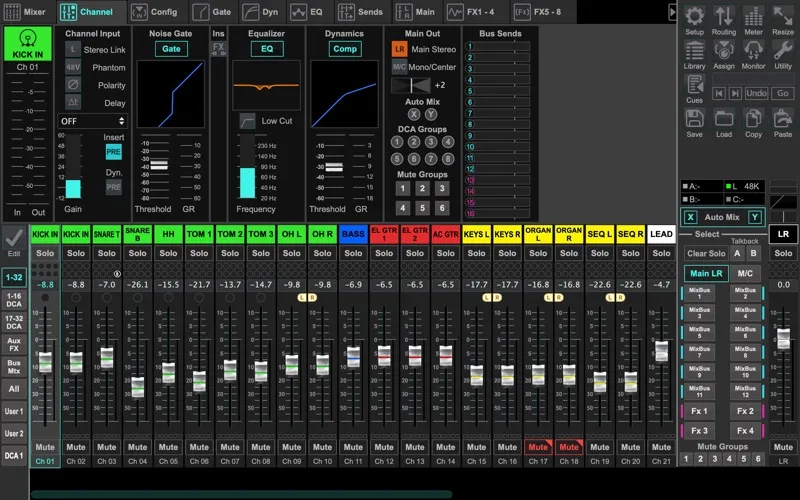
Task: Click the Copy icon
Action: [x=753, y=119]
